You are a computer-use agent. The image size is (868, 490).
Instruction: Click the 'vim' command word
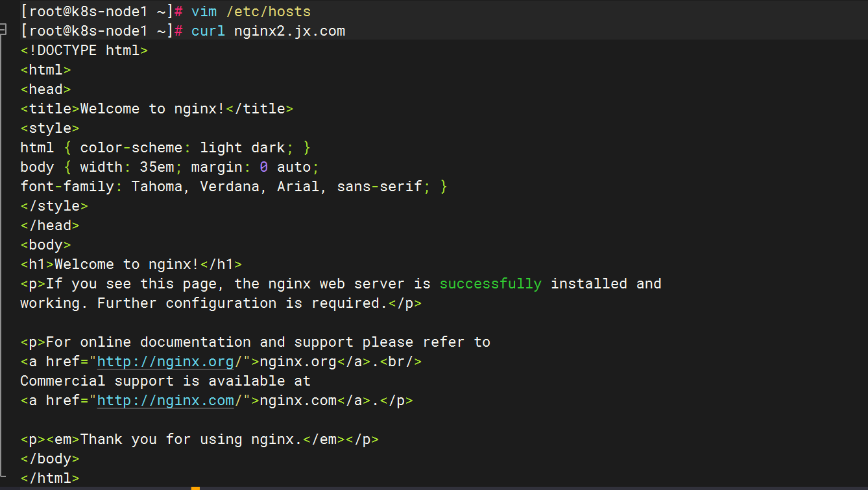click(204, 12)
